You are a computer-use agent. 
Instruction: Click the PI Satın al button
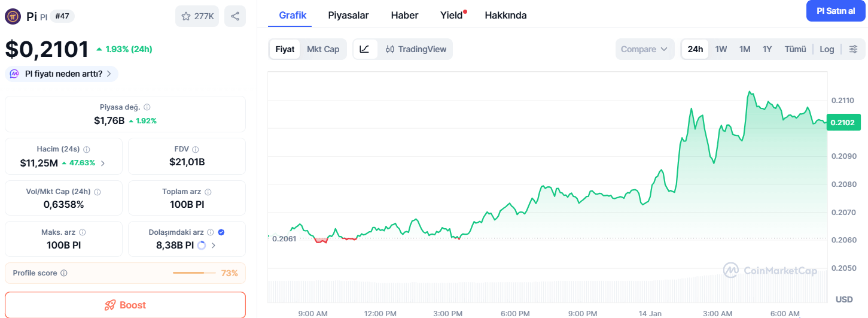point(836,11)
